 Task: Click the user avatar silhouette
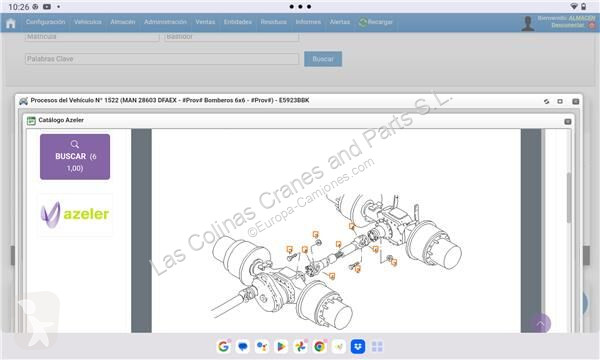pyautogui.click(x=528, y=23)
